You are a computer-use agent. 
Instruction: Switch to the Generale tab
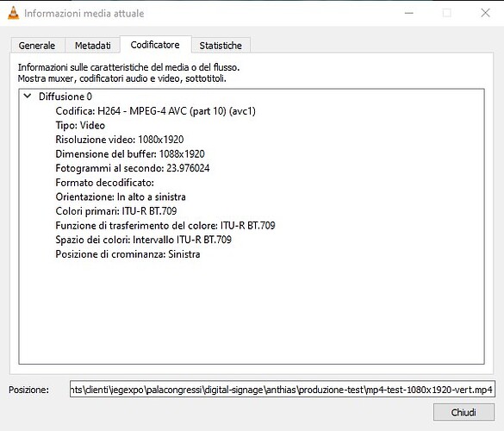point(37,46)
